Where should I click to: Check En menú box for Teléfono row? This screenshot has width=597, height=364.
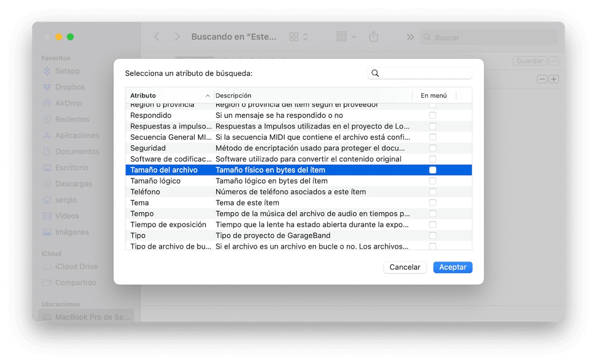[x=433, y=192]
